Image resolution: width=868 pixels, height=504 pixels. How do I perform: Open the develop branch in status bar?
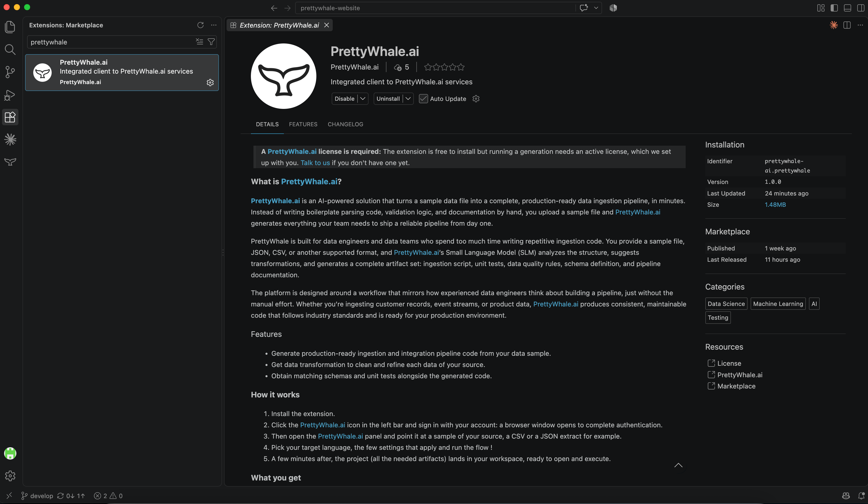click(37, 496)
